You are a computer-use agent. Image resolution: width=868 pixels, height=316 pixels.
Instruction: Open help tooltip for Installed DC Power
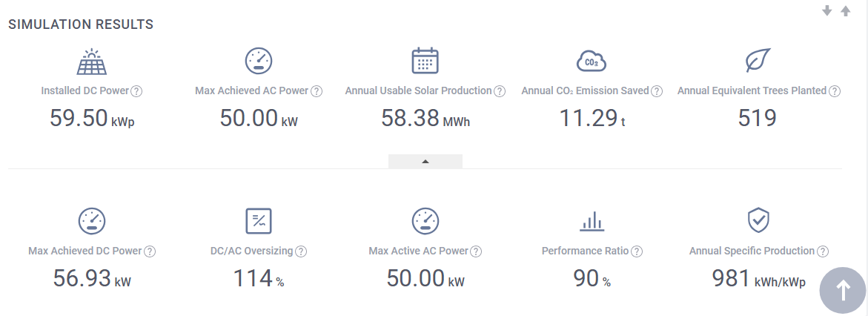click(x=136, y=91)
